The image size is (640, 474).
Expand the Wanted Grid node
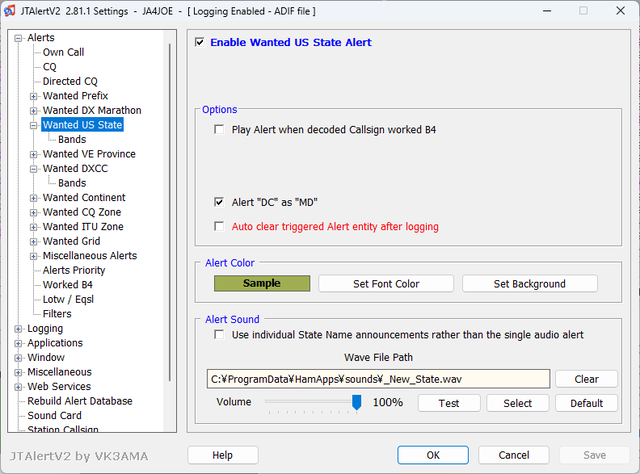coord(33,242)
